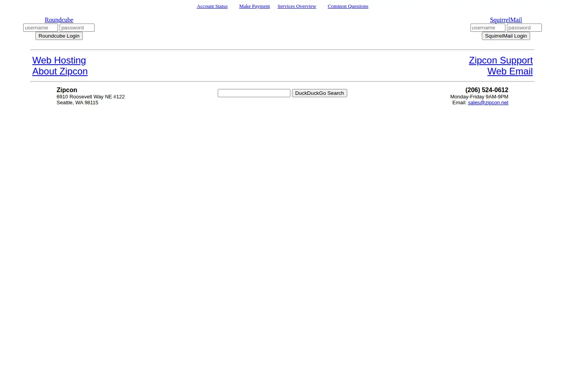Go to the Make Payment page
This screenshot has width=565, height=392.
tap(254, 6)
